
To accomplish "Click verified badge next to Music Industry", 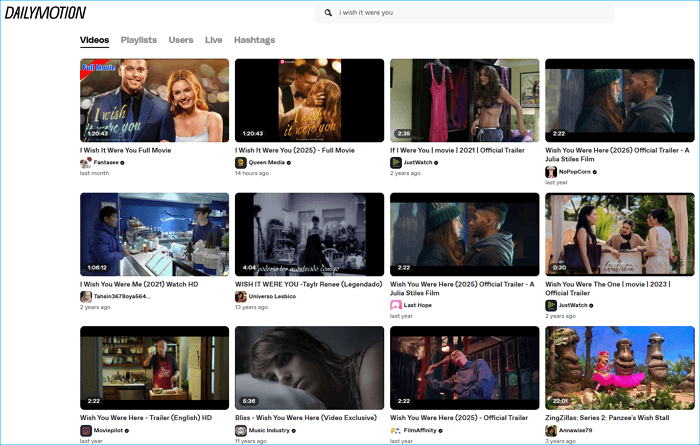I will pos(294,431).
